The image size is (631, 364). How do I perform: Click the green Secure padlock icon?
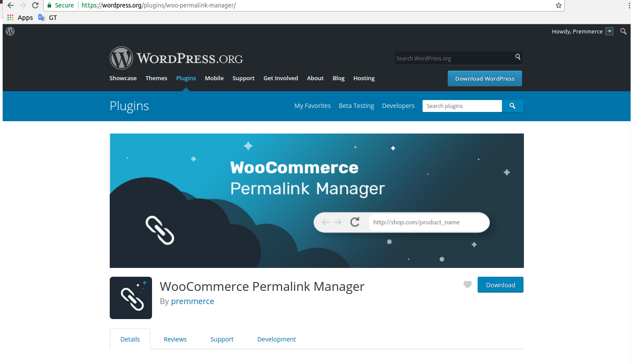click(x=49, y=5)
